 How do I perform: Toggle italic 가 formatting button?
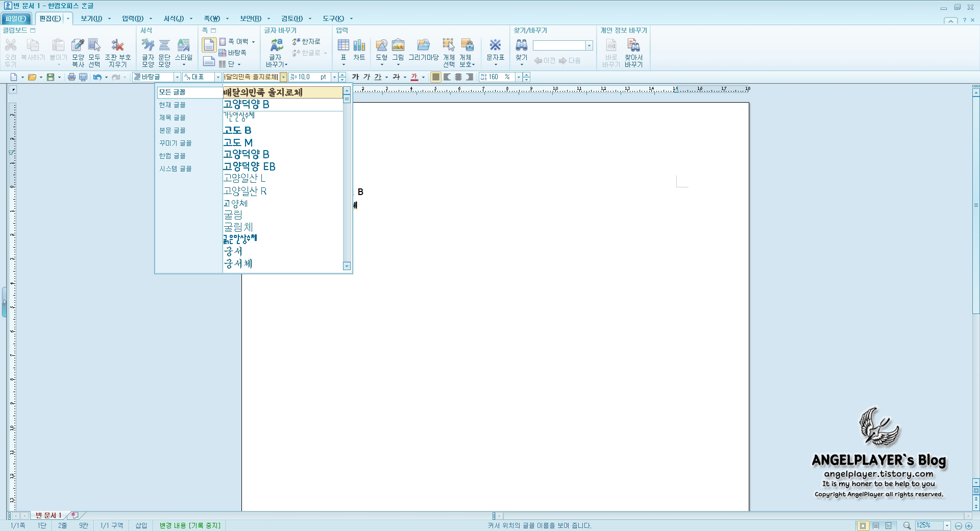click(366, 77)
